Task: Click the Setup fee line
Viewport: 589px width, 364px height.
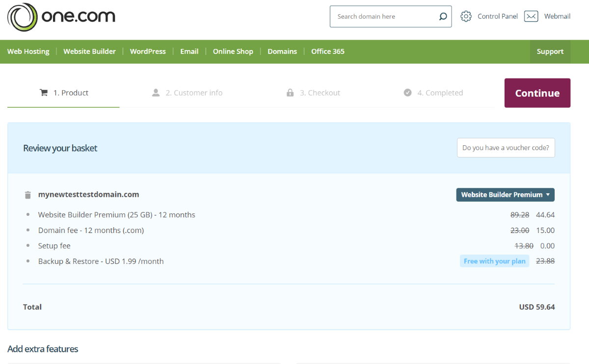Action: click(54, 246)
